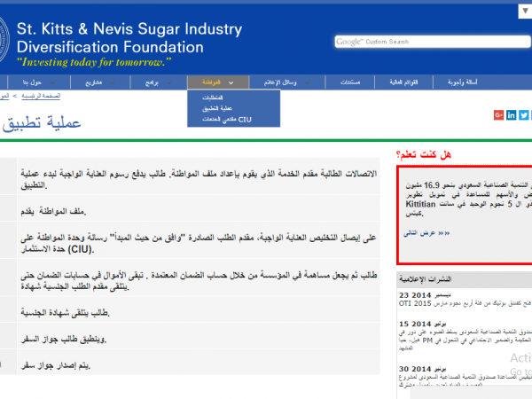Screen dimensions: 532x399
Task: Click the Google Plus share icon
Action: (499, 114)
